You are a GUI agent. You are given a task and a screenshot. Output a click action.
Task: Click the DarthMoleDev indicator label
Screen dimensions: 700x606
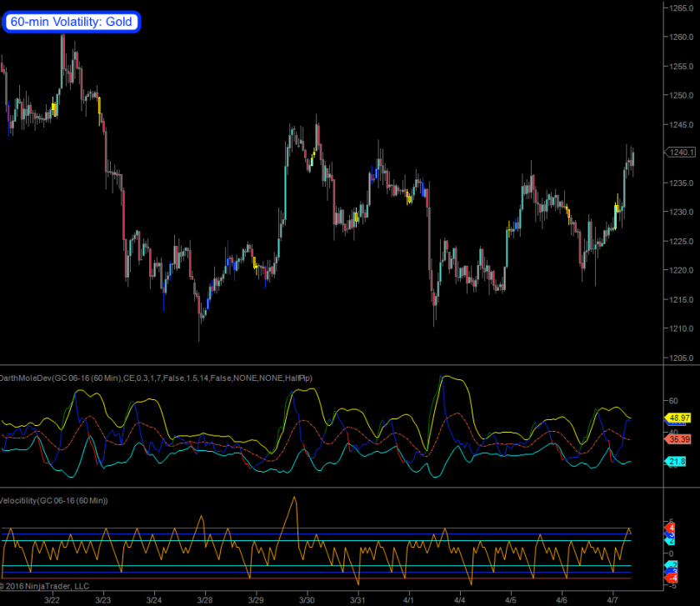[x=150, y=378]
